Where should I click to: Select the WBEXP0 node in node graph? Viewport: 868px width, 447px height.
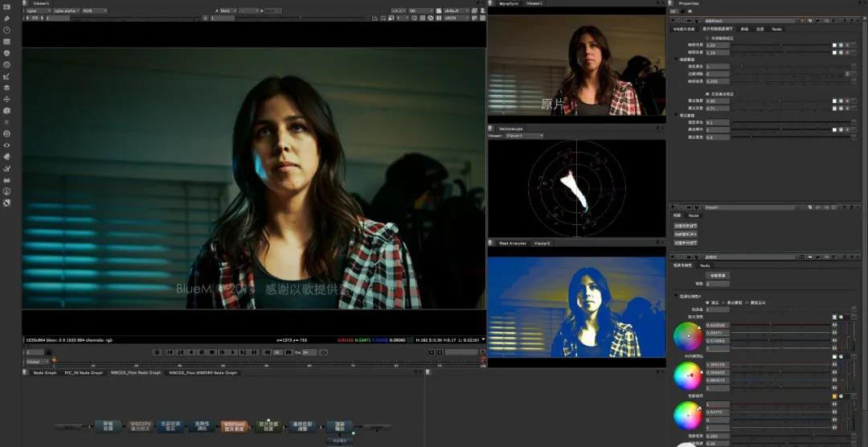pyautogui.click(x=138, y=426)
